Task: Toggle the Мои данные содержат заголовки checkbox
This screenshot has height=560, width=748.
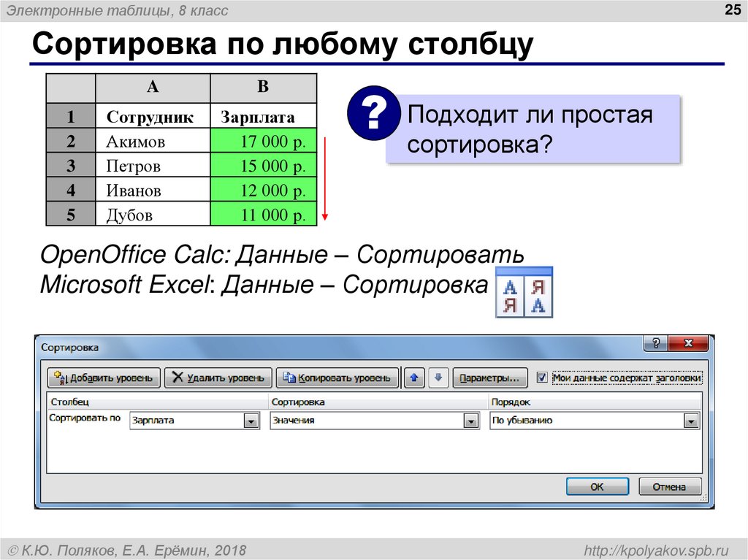Action: (x=542, y=378)
